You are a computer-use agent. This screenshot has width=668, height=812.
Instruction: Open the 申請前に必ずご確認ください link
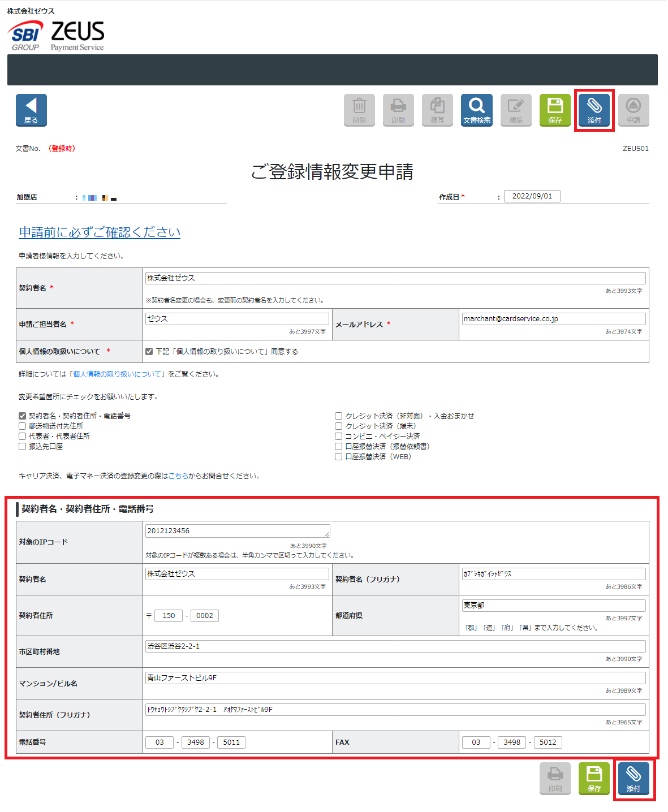tap(99, 232)
